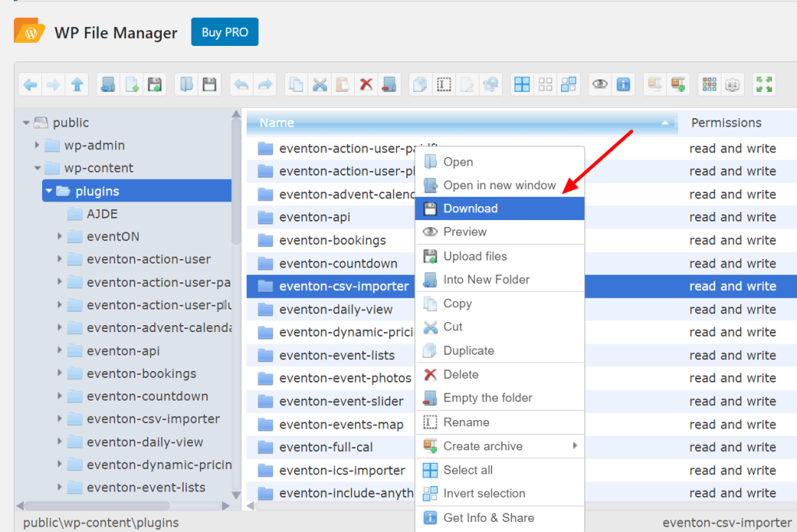Screen dimensions: 797x532
Task: Collapse the wp-content folder in the tree
Action: point(37,168)
